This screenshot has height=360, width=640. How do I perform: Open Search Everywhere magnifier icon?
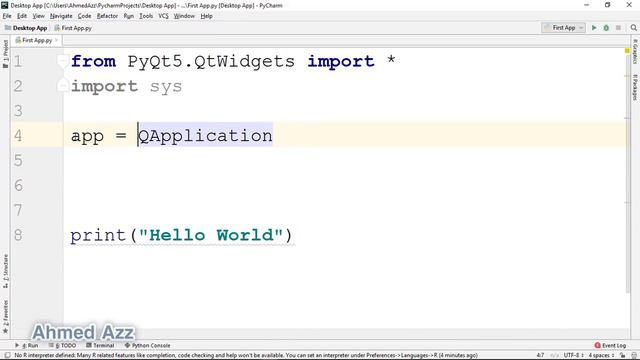pyautogui.click(x=633, y=28)
